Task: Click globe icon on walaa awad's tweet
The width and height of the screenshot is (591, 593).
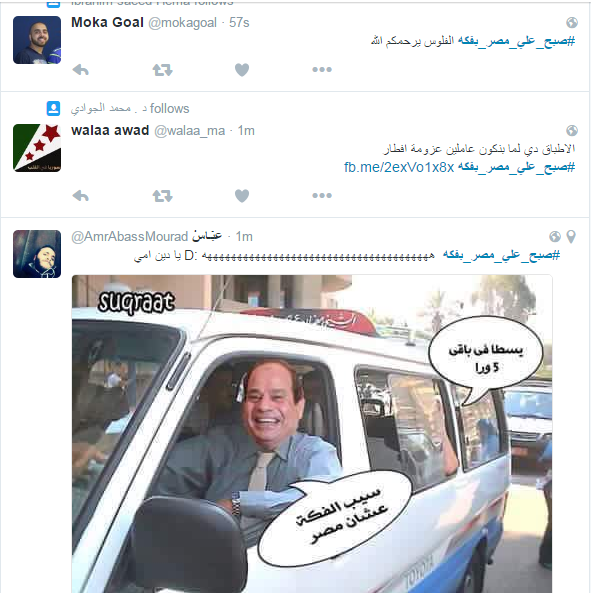Action: [572, 130]
